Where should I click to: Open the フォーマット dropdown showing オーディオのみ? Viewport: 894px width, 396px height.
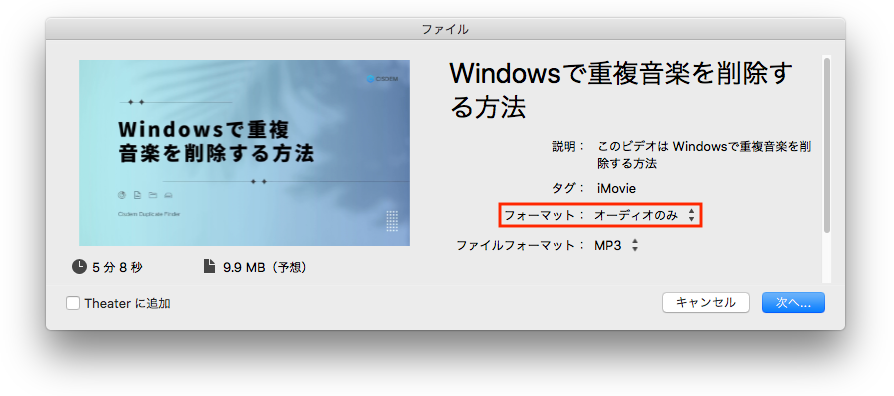pos(644,215)
